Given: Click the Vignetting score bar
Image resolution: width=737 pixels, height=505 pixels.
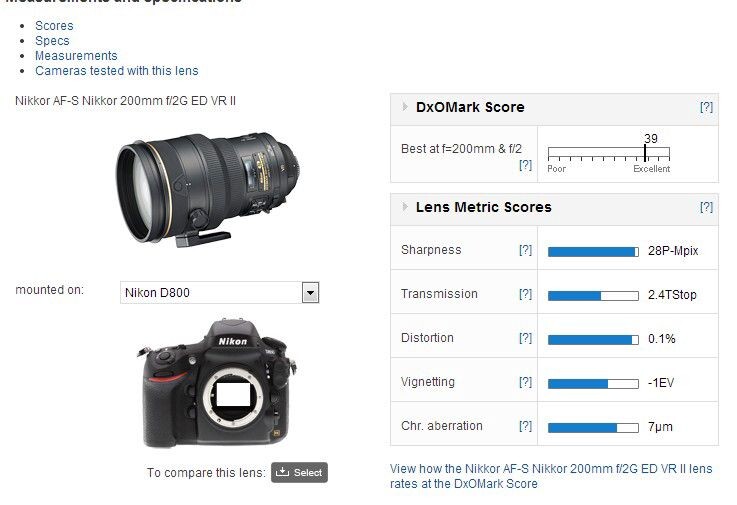Looking at the screenshot, I should point(593,384).
